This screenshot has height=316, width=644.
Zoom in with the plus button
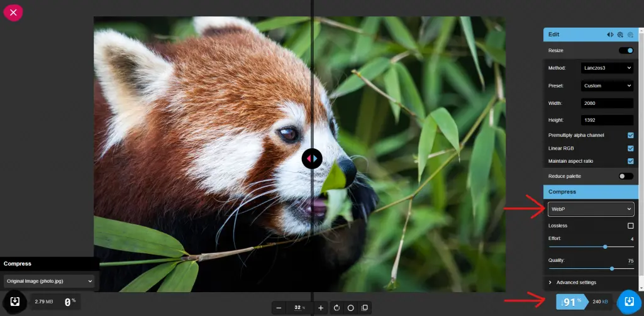pos(321,308)
